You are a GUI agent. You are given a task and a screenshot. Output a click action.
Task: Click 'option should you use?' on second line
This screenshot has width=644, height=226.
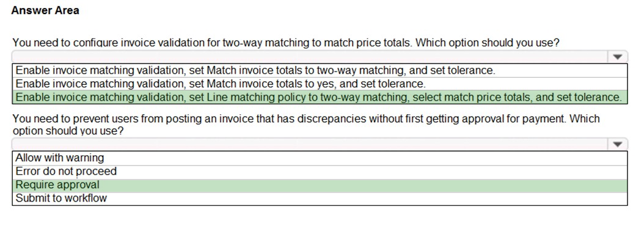click(68, 131)
